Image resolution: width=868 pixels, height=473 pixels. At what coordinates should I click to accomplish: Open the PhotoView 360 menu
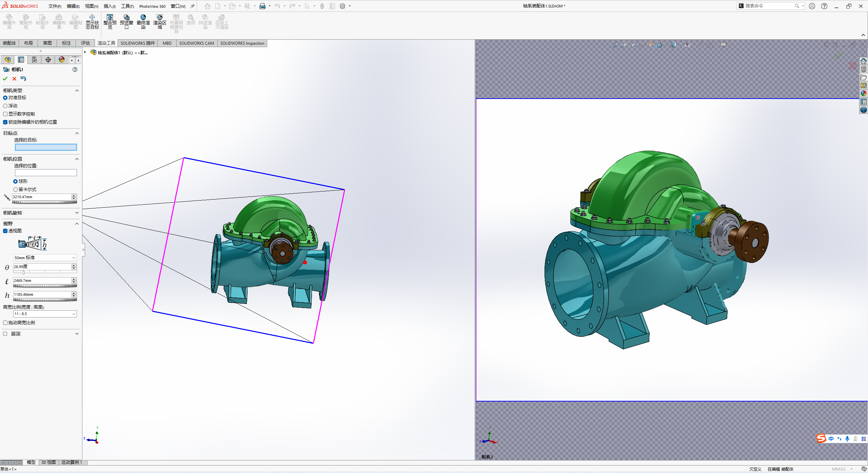point(152,6)
